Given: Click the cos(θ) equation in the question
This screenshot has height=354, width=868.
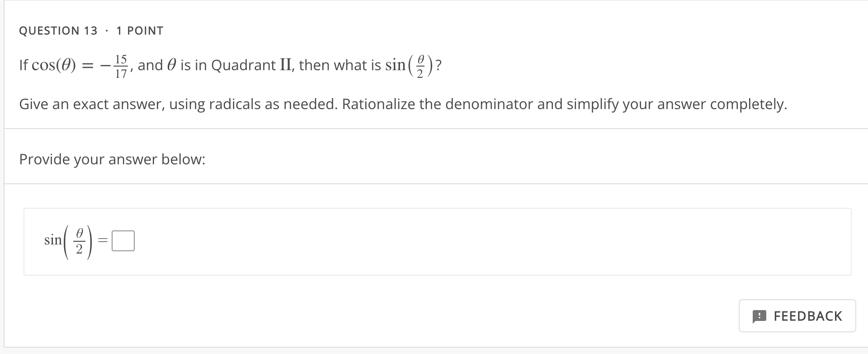Looking at the screenshot, I should pyautogui.click(x=57, y=66).
